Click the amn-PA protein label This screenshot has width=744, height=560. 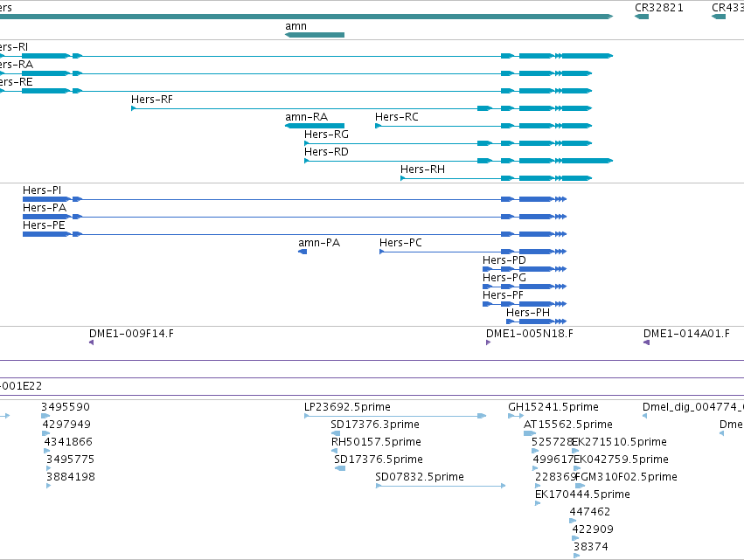pyautogui.click(x=319, y=243)
